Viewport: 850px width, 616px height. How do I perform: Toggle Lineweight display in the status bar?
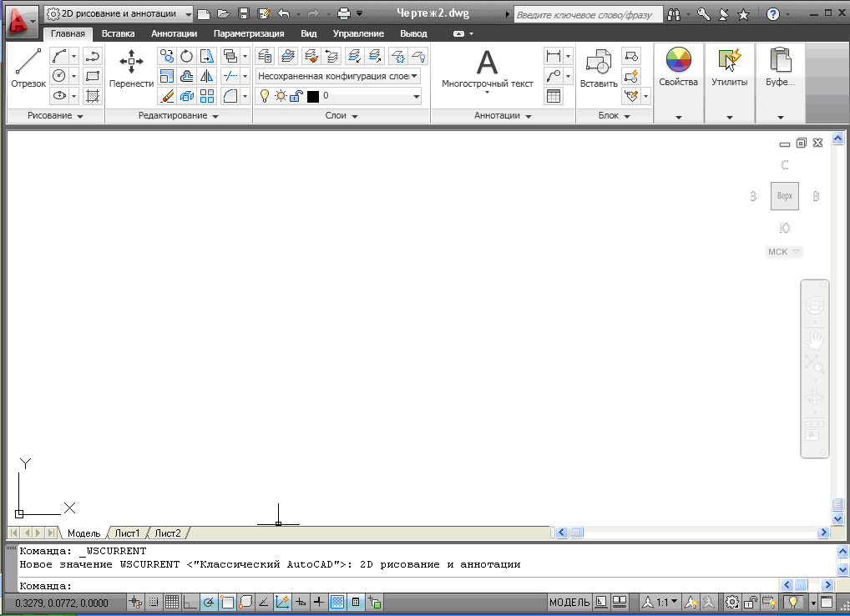[x=319, y=602]
